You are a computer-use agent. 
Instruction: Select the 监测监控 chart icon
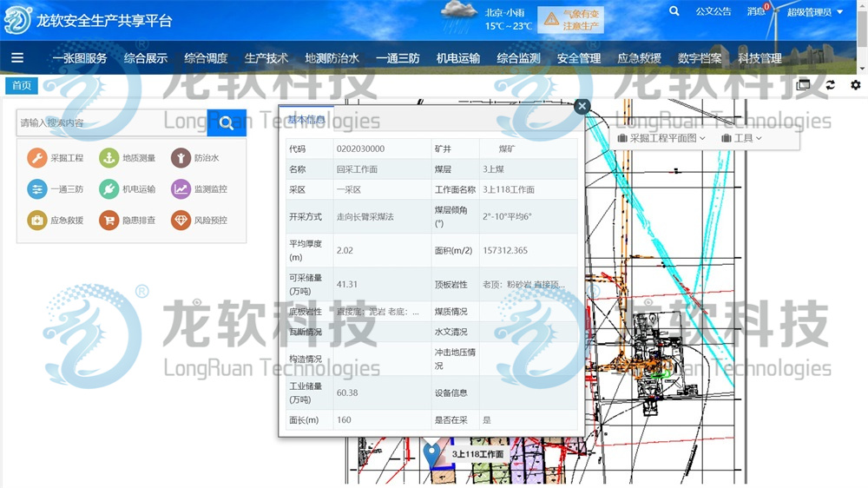(x=181, y=189)
